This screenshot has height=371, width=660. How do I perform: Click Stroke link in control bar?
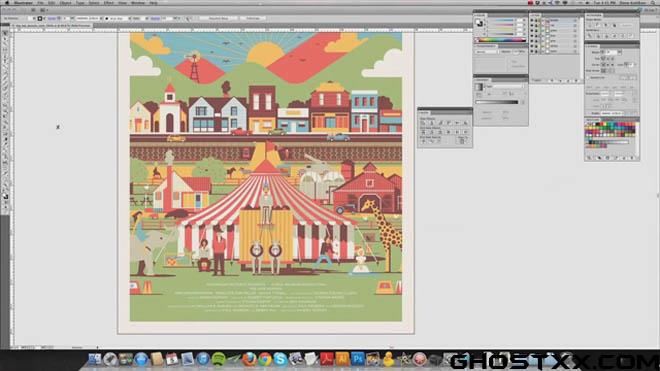pos(51,18)
